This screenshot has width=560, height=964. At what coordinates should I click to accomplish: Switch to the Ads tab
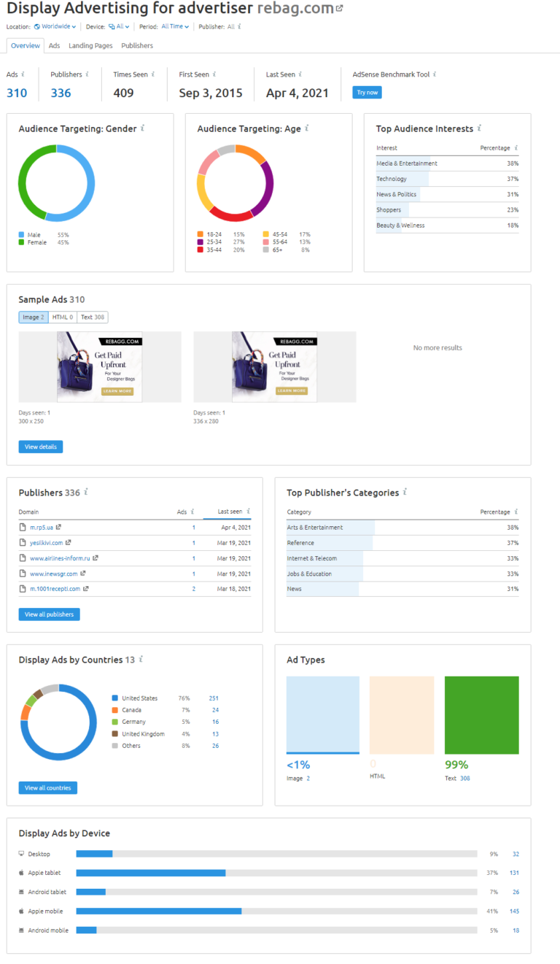[x=55, y=45]
